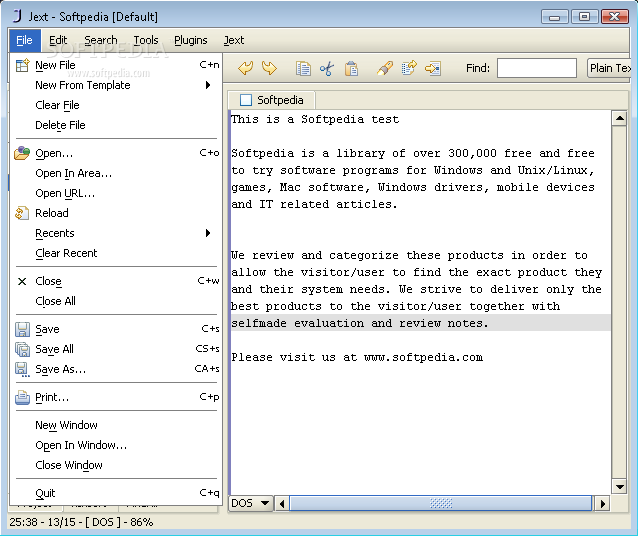Click the horizontal scrollbar right arrow

[602, 504]
